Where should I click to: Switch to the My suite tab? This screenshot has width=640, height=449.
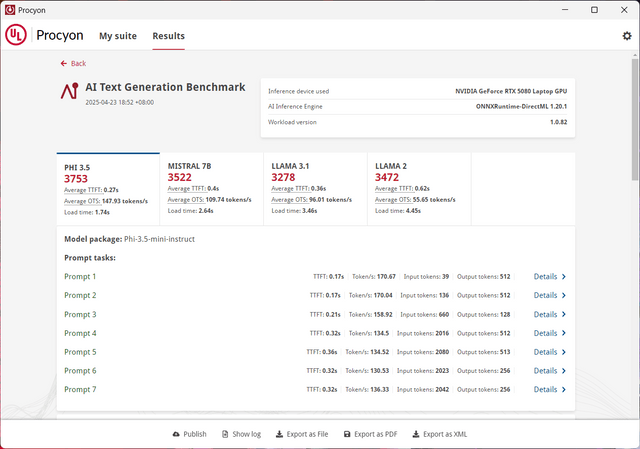point(118,36)
